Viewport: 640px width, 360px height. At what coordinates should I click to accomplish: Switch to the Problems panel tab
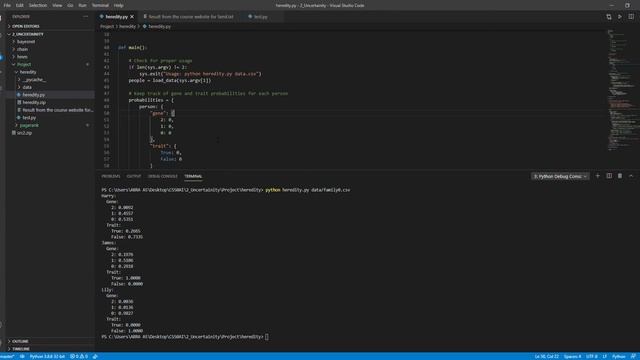[111, 176]
